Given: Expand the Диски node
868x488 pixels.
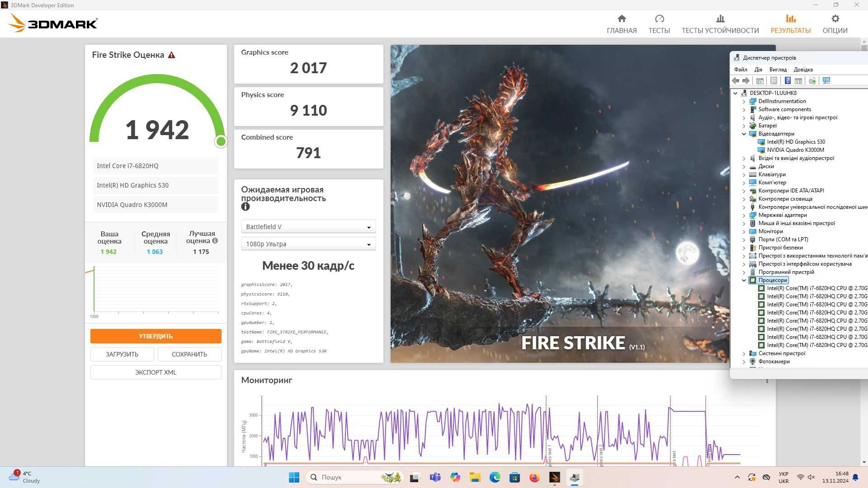Looking at the screenshot, I should point(744,166).
